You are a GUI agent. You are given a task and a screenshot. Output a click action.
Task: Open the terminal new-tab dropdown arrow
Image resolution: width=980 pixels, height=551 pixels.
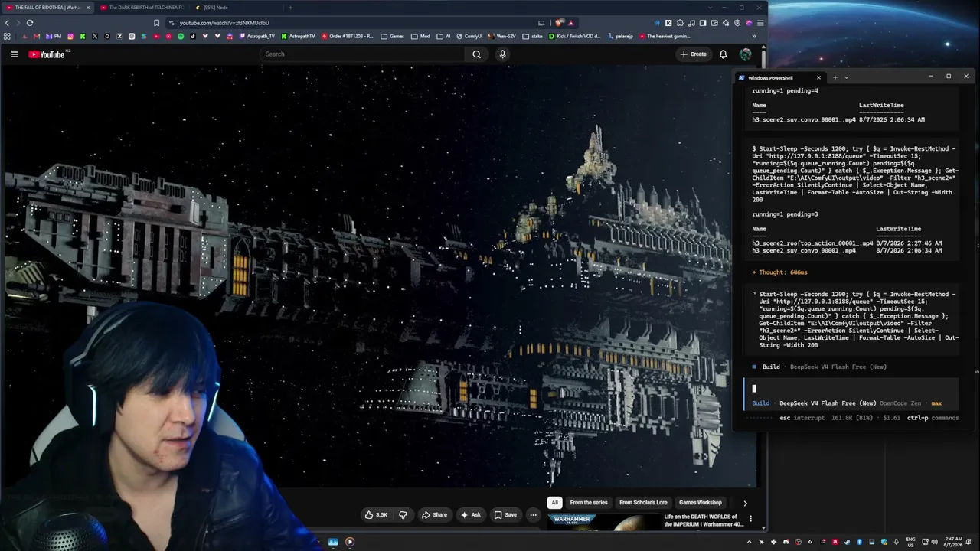[846, 77]
